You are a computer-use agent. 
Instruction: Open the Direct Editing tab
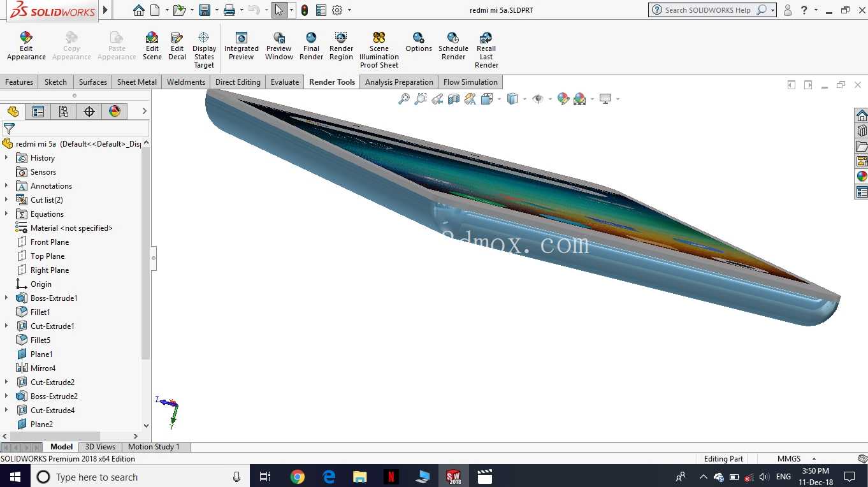click(x=238, y=82)
